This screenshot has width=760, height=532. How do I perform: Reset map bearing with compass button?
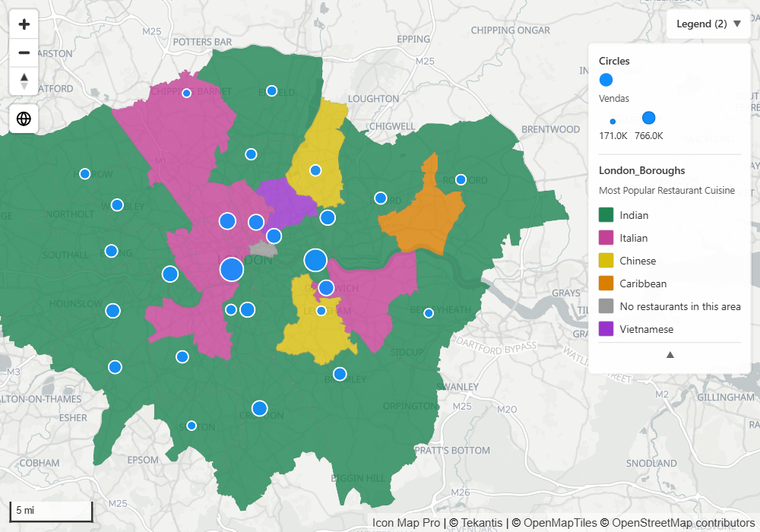(x=24, y=81)
